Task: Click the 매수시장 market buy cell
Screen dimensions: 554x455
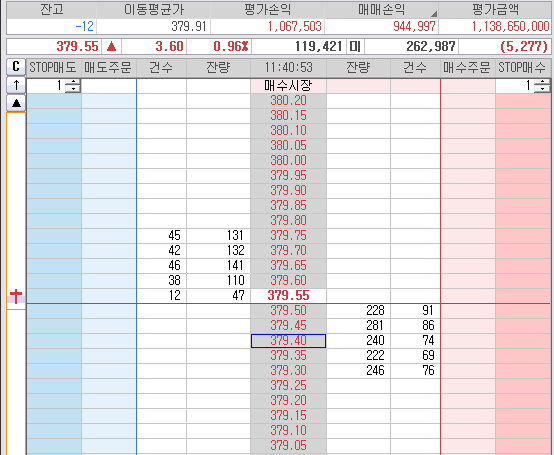Action: [288, 86]
